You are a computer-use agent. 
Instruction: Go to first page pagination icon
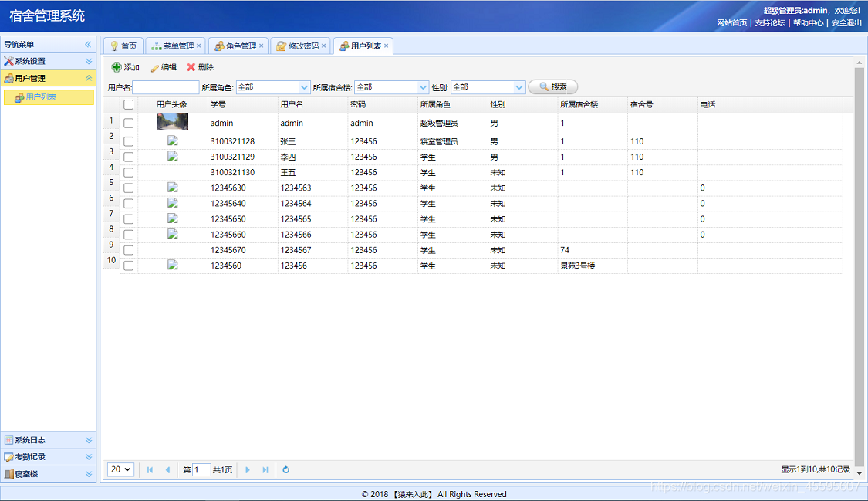150,469
